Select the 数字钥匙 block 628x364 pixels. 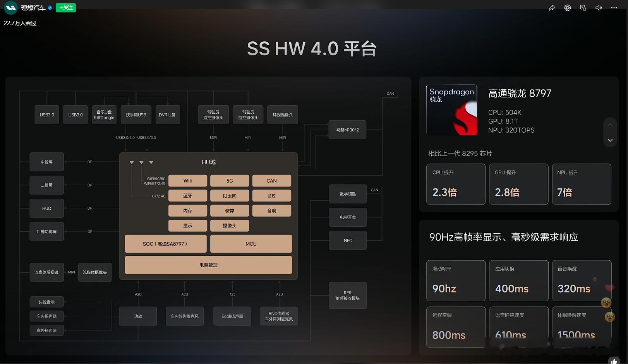pyautogui.click(x=348, y=194)
